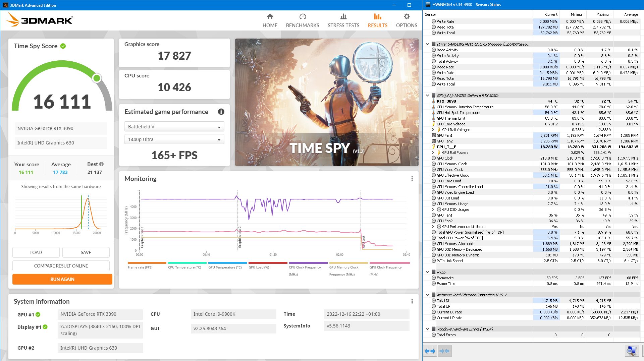Screen dimensions: 644x361
Task: Click the thermometer icon on RTX_3090 row
Action: point(434,101)
